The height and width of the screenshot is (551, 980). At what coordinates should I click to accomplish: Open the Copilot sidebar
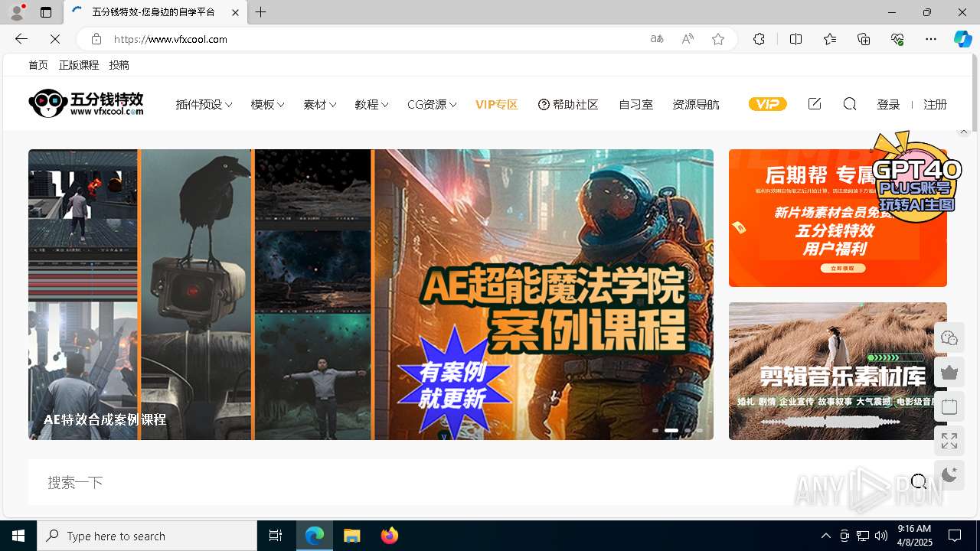point(962,39)
